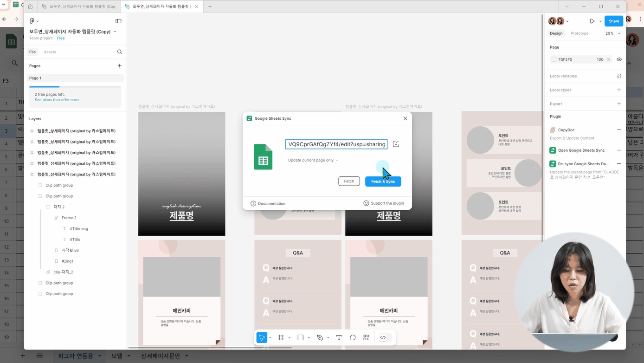
Task: Toggle Dev Mode code icon
Action: (383, 337)
